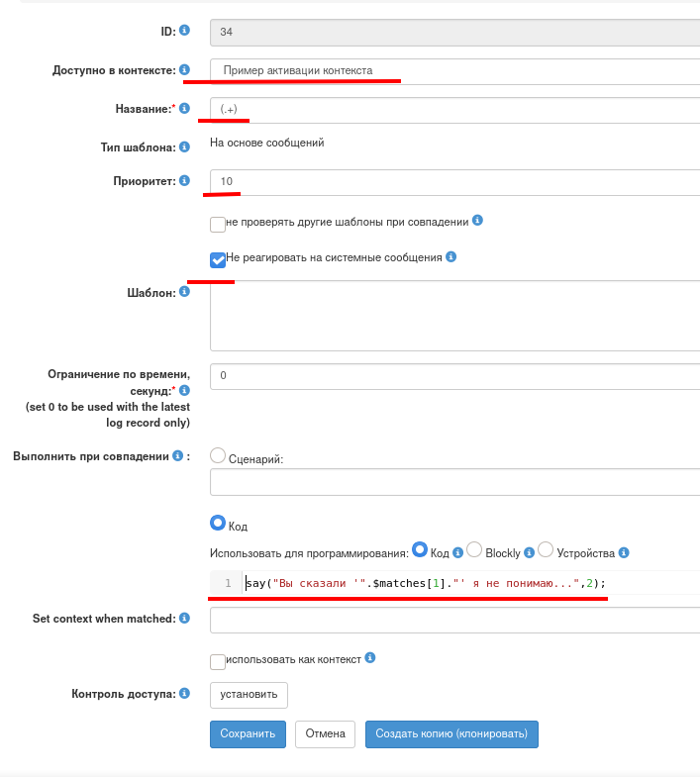700x777 pixels.
Task: Click info icon next to ID label
Action: tap(185, 32)
